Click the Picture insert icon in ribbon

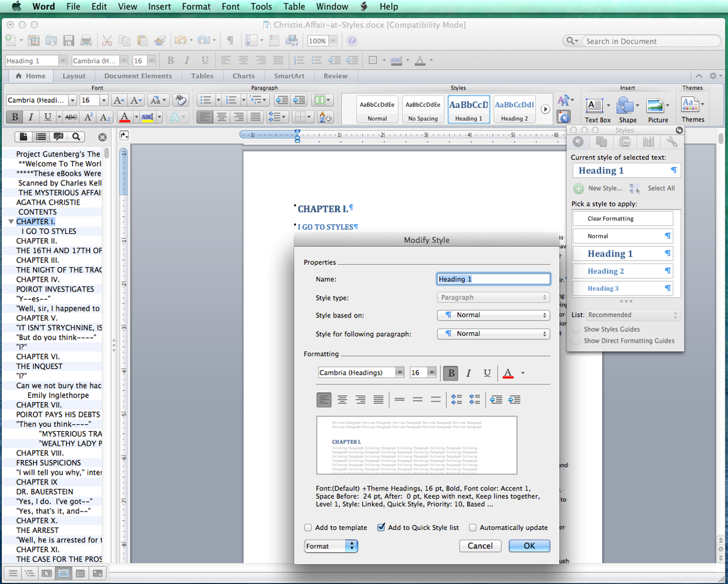coord(657,106)
